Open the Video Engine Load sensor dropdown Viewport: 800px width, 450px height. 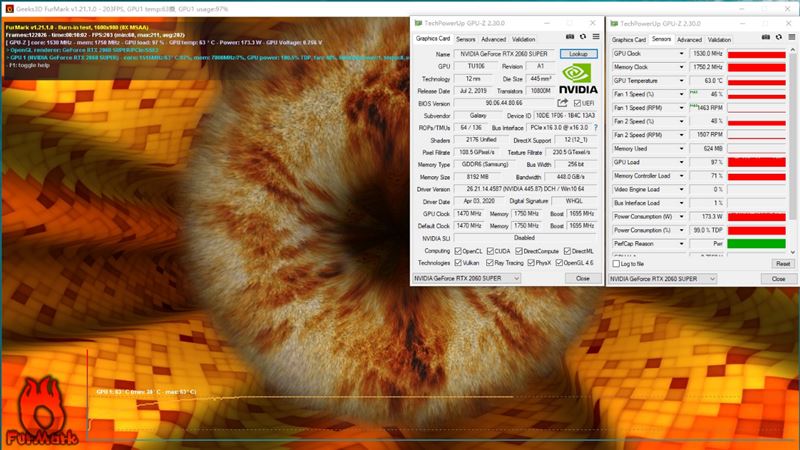coord(681,189)
